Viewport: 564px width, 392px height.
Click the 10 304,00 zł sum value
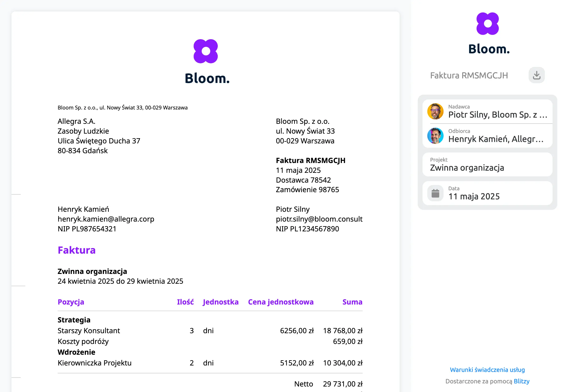click(342, 363)
